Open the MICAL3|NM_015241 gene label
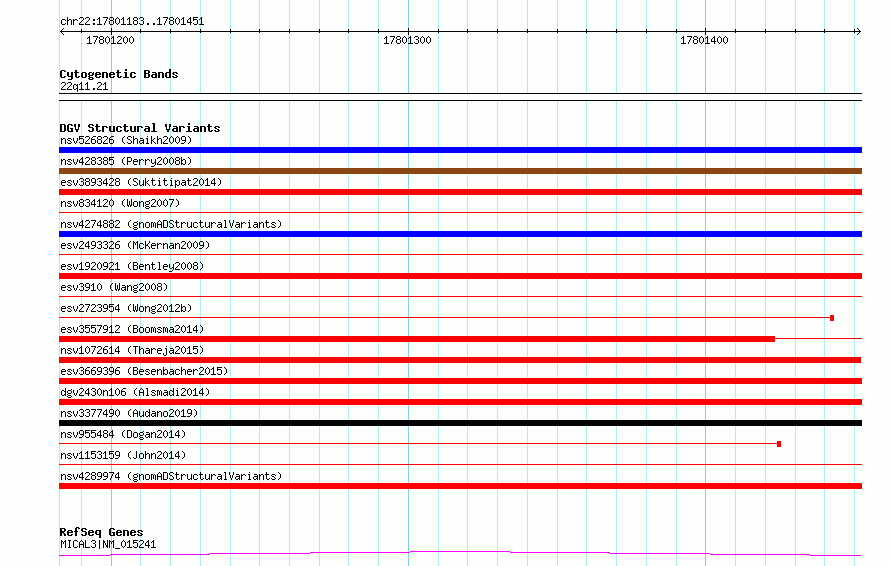Screen dimensions: 890x566 tap(108, 544)
